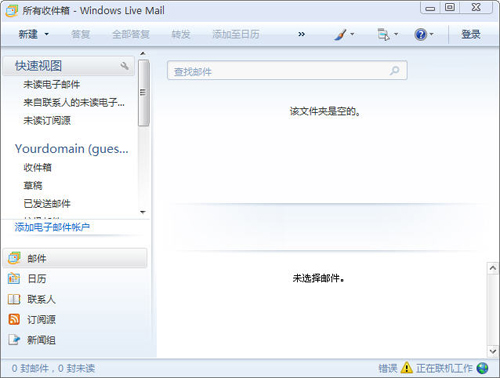Click the Feeds (订阅源) RSS icon
This screenshot has width=500, height=378.
pos(14,319)
